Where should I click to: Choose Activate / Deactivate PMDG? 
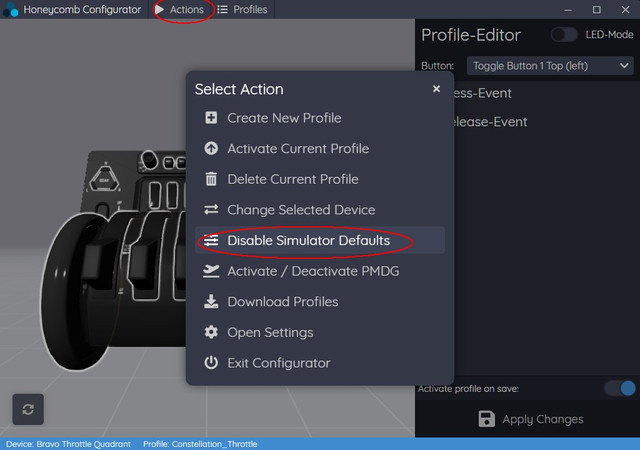point(320,271)
